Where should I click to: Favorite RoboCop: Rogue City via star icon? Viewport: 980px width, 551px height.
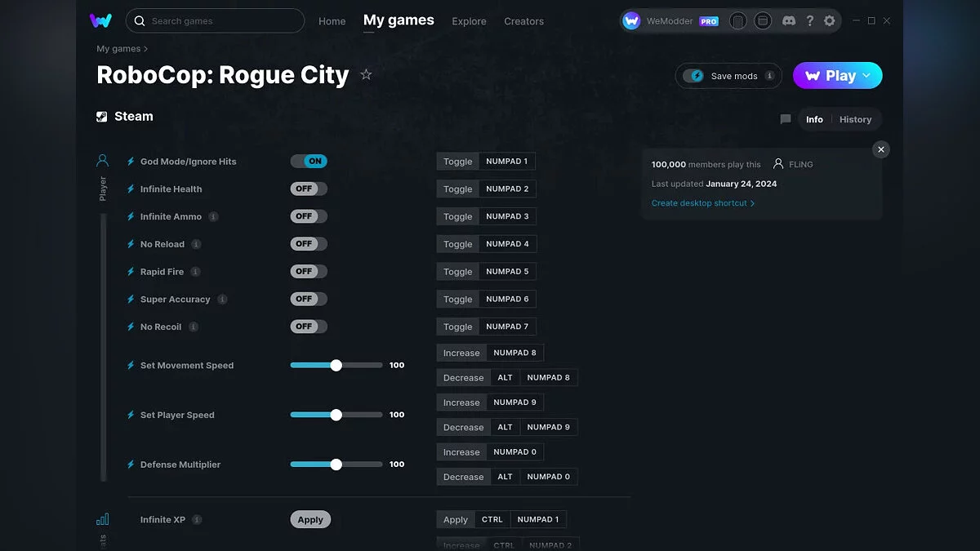pos(366,73)
